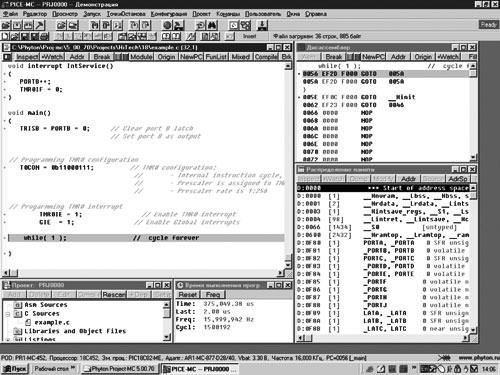The width and height of the screenshot is (500, 375).
Task: Click disassembly row 0062 GOTO 0046
Action: [x=385, y=105]
